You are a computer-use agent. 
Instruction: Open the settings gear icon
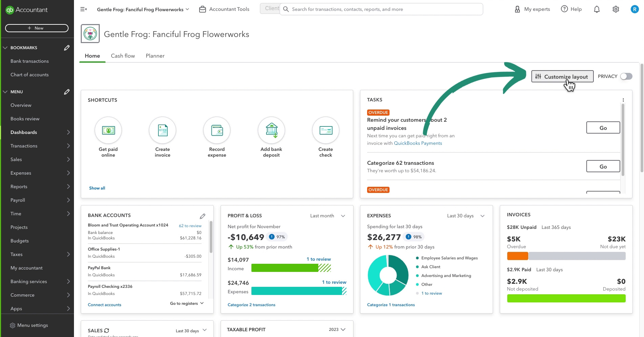coord(616,9)
